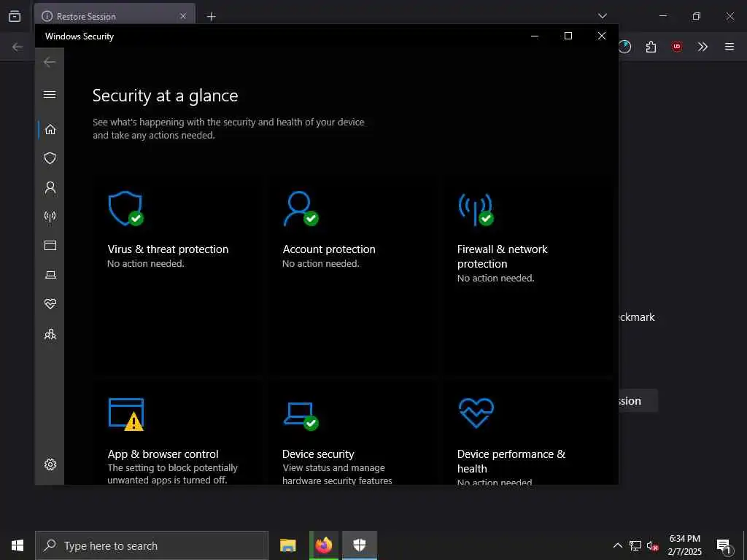Open the Windows Start menu
Viewport: 747px width, 560px height.
point(18,545)
